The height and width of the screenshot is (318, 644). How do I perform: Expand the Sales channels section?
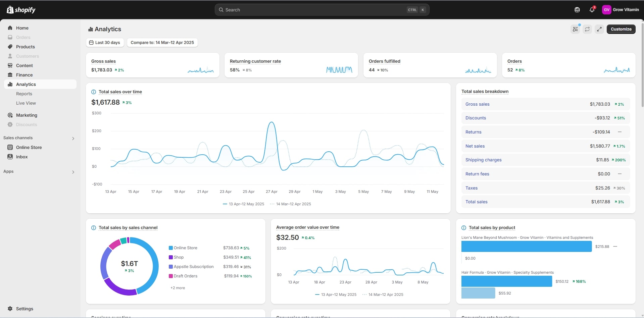(73, 138)
